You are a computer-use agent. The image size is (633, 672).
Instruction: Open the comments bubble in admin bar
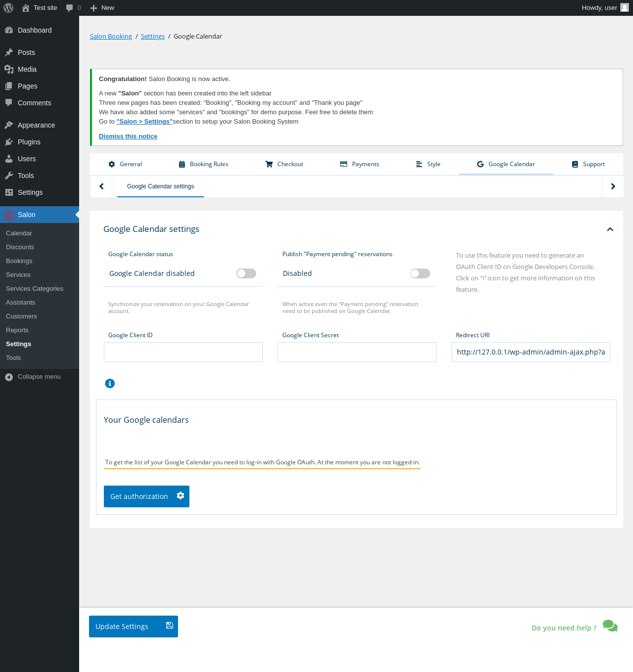[70, 8]
